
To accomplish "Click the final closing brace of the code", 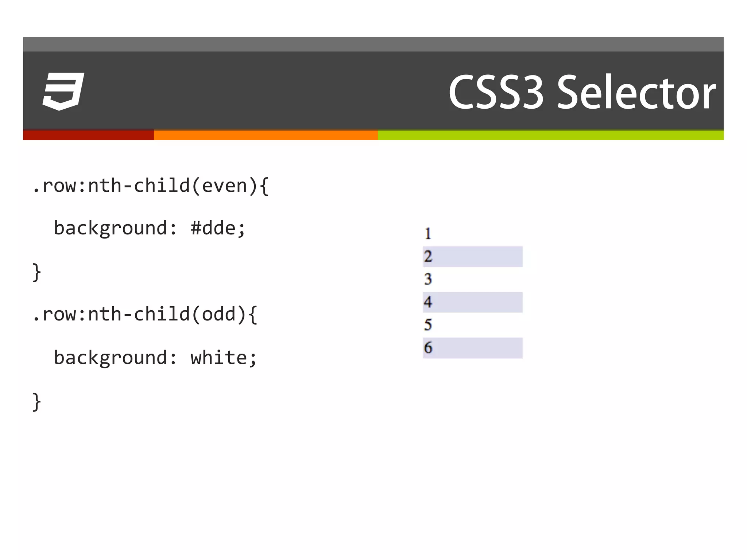I will coord(36,401).
